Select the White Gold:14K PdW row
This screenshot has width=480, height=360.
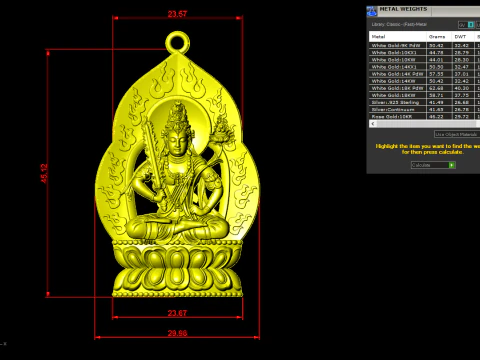[424, 74]
